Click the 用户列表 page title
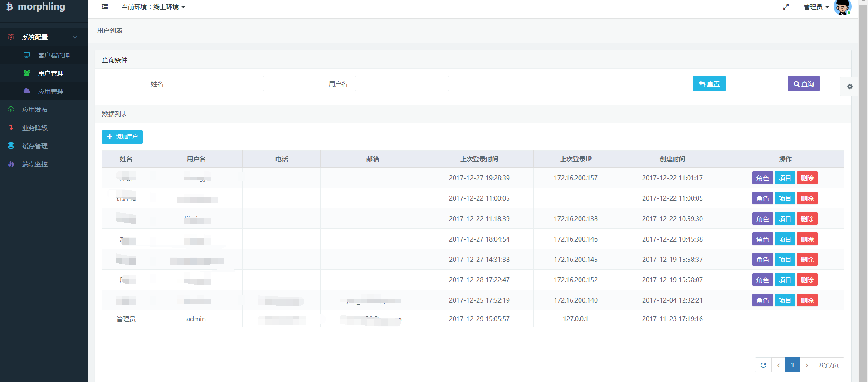This screenshot has width=868, height=382. pos(110,30)
